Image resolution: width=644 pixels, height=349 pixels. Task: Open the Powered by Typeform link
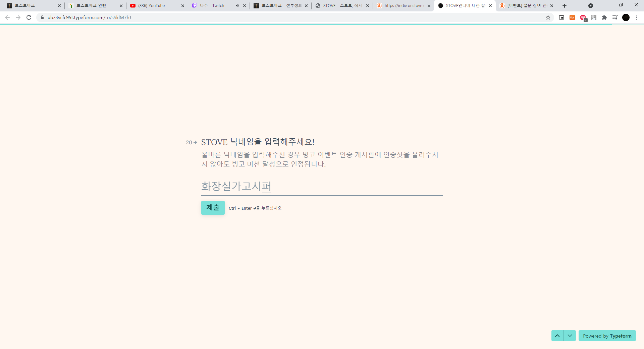click(607, 336)
